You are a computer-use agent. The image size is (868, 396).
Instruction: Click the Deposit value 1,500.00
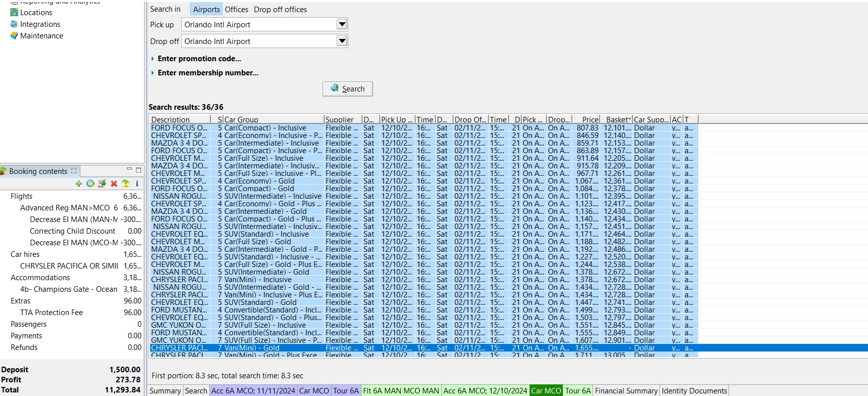(x=125, y=370)
